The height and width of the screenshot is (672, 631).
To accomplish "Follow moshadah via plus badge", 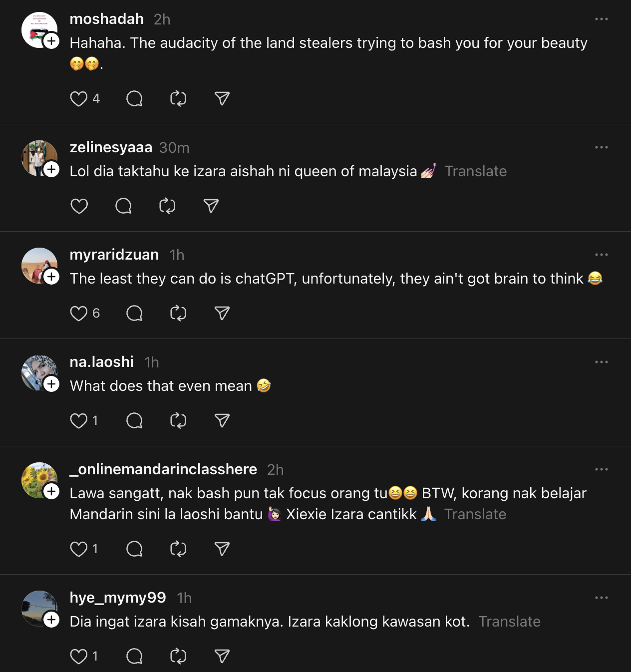I will coord(51,41).
